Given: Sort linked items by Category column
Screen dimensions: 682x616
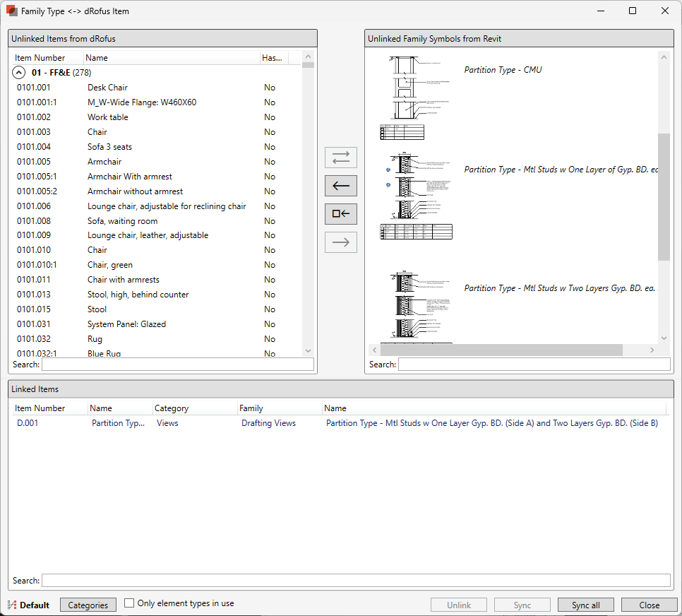Looking at the screenshot, I should (172, 408).
